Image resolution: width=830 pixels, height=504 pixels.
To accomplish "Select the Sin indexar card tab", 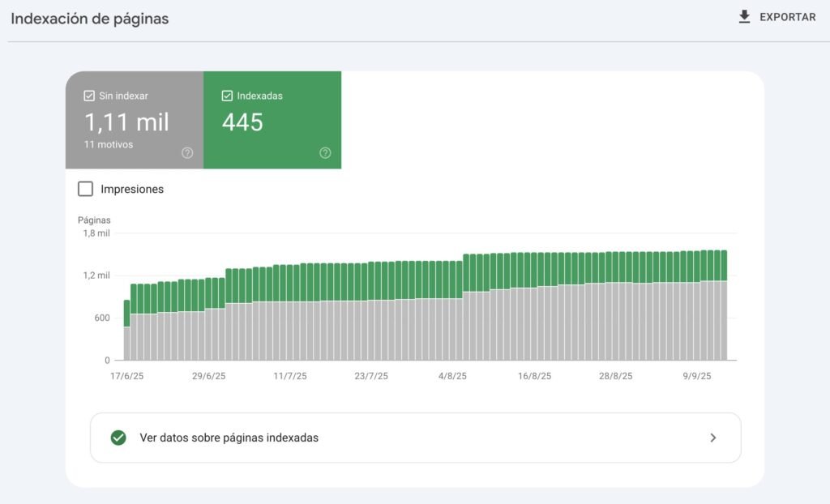I will point(134,120).
